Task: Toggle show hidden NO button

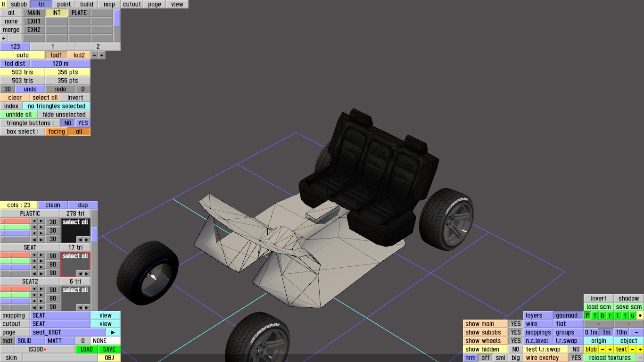Action: click(516, 349)
